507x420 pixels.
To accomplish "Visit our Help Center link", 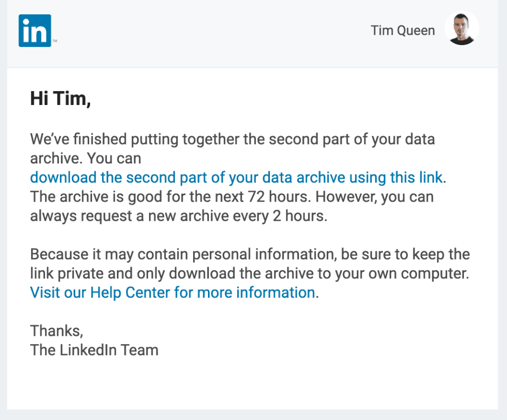I will (x=172, y=292).
